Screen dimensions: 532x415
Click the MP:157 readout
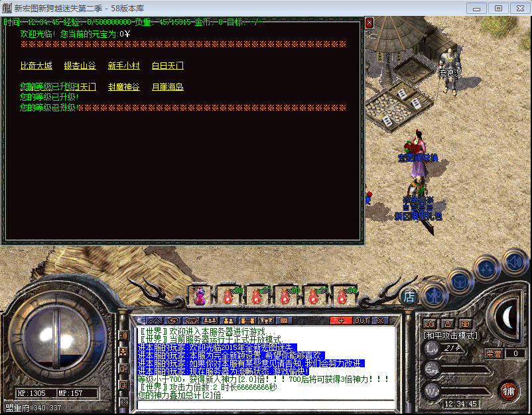click(x=70, y=393)
